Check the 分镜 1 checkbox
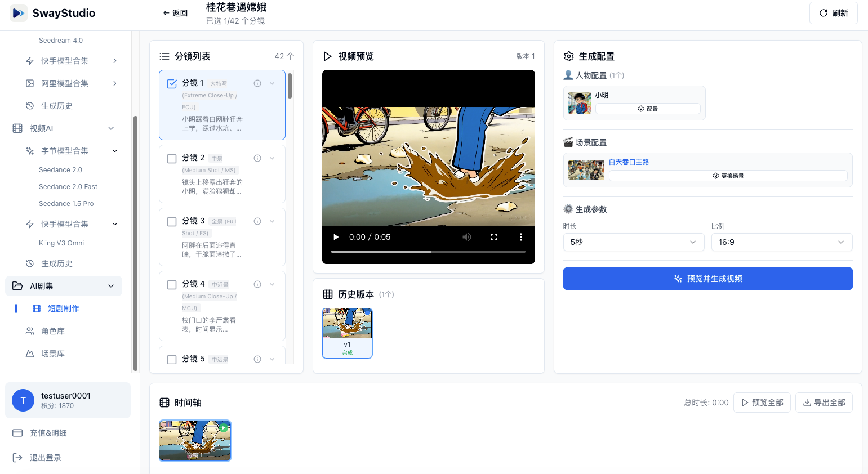The image size is (868, 474). coord(172,84)
